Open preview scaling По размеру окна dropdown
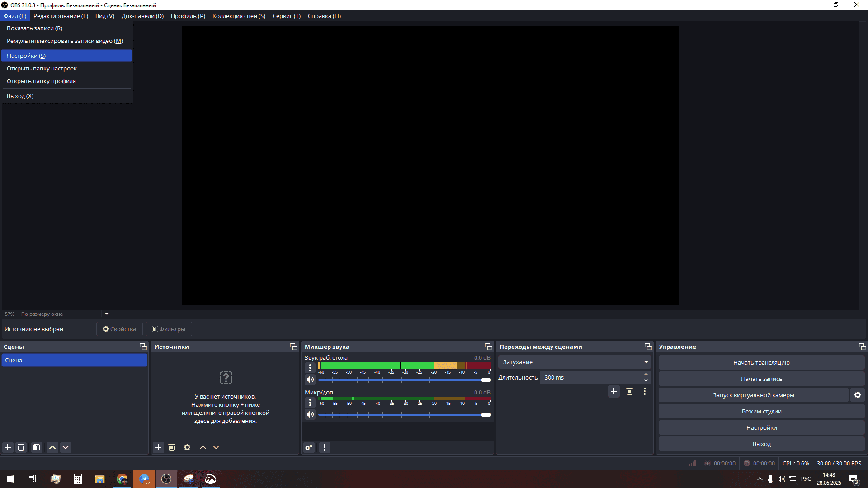 tap(107, 314)
